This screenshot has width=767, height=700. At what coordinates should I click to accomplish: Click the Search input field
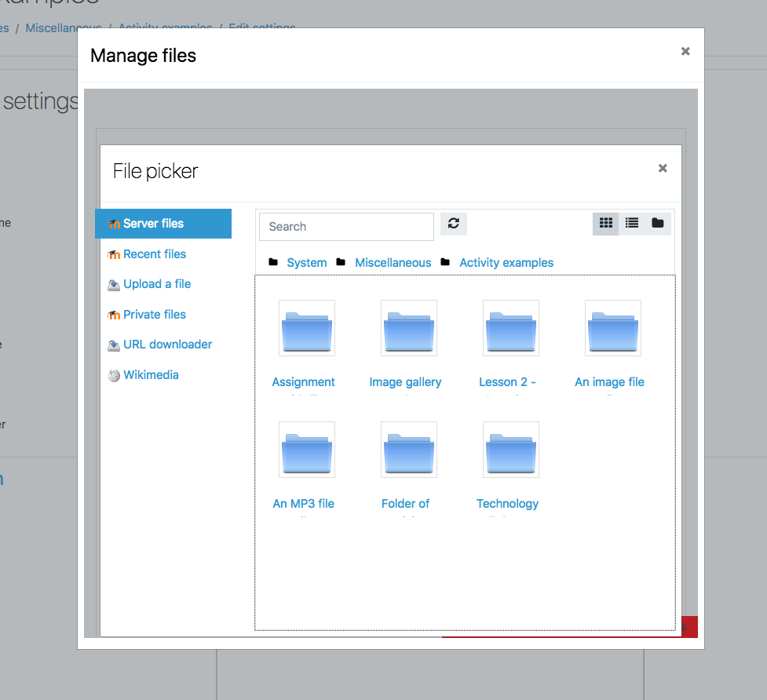pos(346,226)
